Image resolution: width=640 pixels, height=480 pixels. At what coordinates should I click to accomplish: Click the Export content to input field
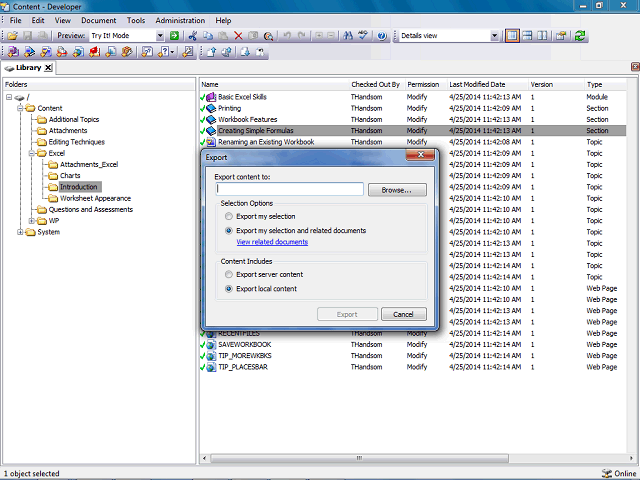(289, 189)
